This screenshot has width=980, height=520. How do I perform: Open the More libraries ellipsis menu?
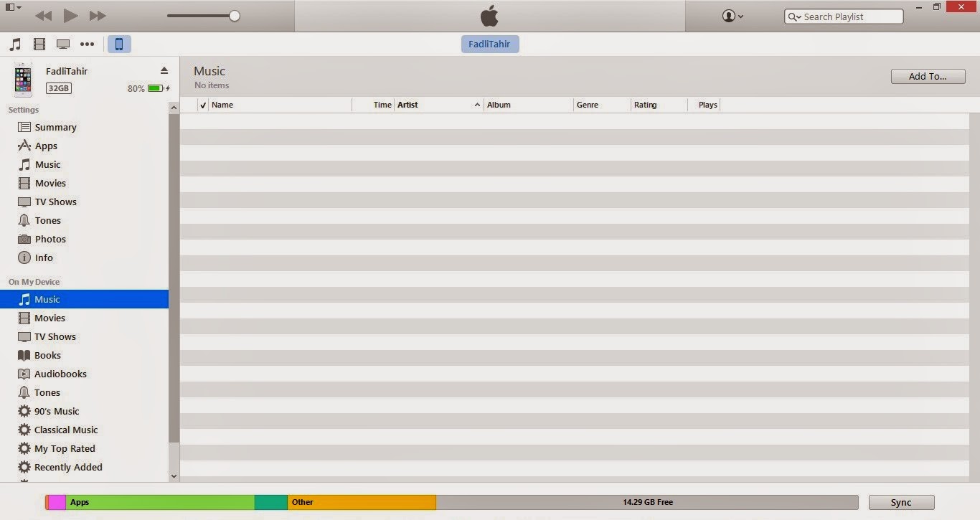pyautogui.click(x=87, y=44)
